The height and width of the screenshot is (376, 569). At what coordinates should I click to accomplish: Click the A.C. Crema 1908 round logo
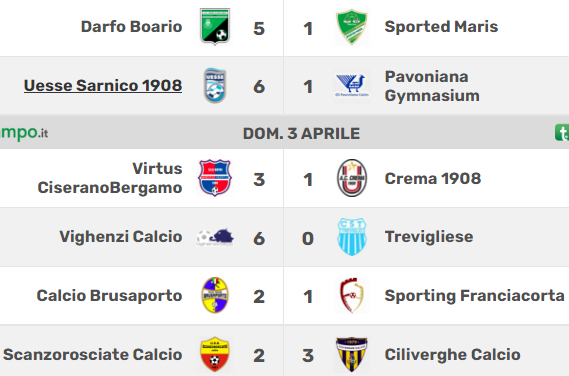(x=352, y=178)
